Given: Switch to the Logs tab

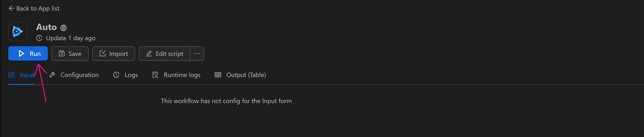Looking at the screenshot, I should click(x=131, y=75).
